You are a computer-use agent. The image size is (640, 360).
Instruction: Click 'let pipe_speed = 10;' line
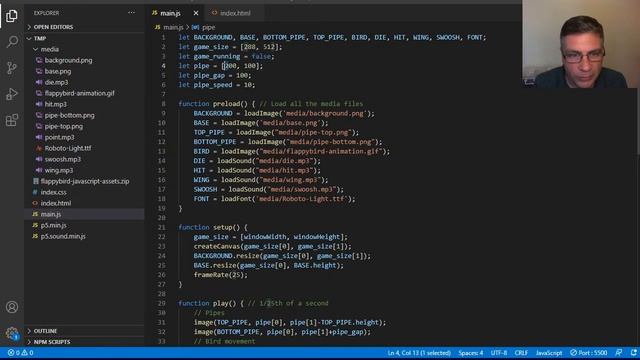(217, 85)
